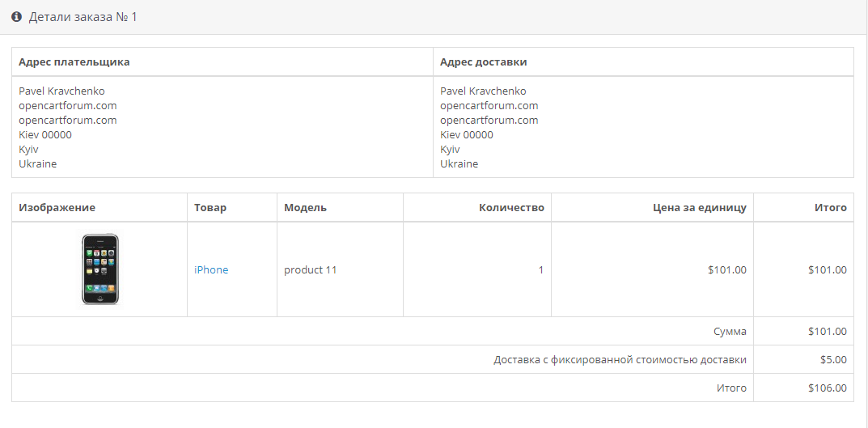Viewport: 868px width, 428px height.
Task: Click the 'Цена за единицу' column header
Action: (699, 208)
